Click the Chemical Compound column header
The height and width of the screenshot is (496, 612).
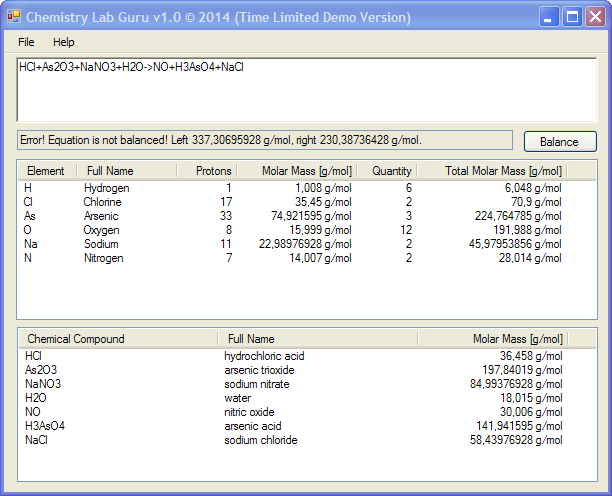[x=76, y=339]
